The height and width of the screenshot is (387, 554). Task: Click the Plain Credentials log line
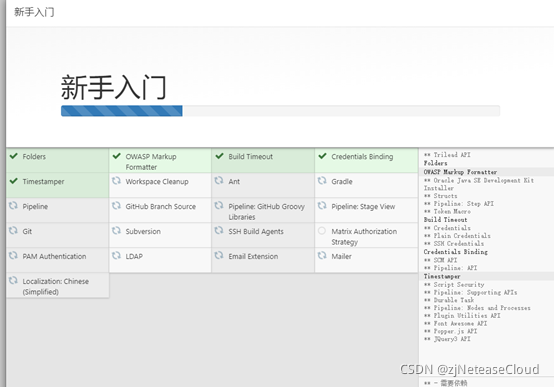pyautogui.click(x=457, y=235)
